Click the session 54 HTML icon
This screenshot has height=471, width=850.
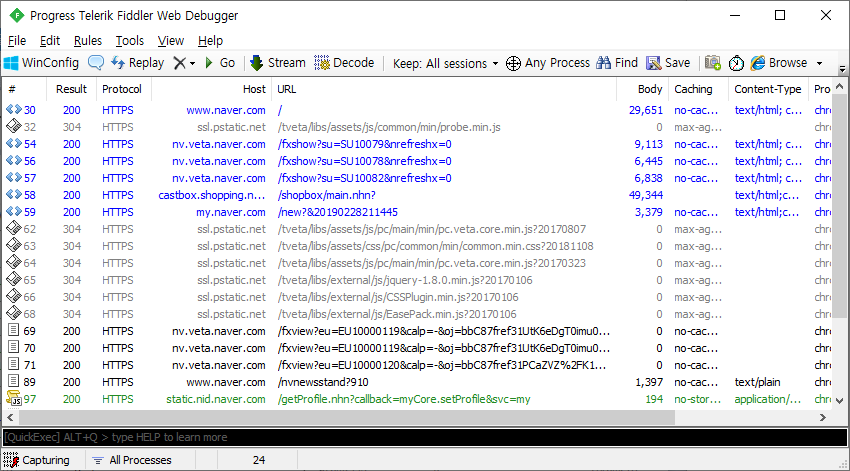coord(14,144)
